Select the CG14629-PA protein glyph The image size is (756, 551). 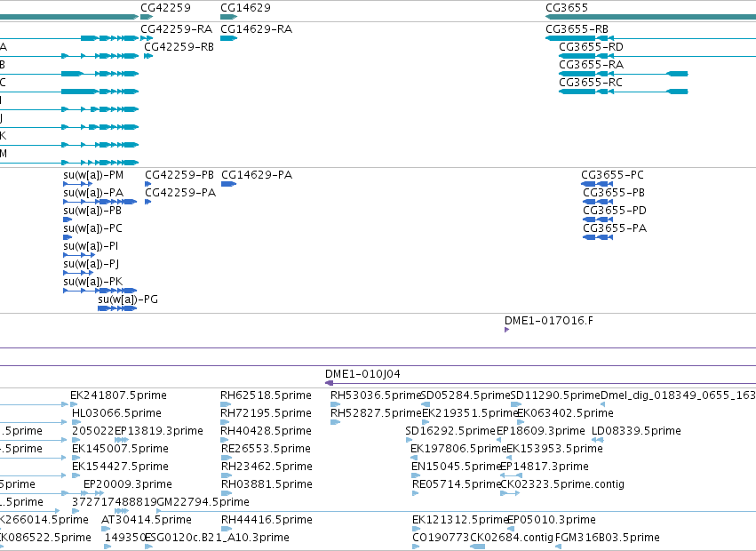coord(228,184)
